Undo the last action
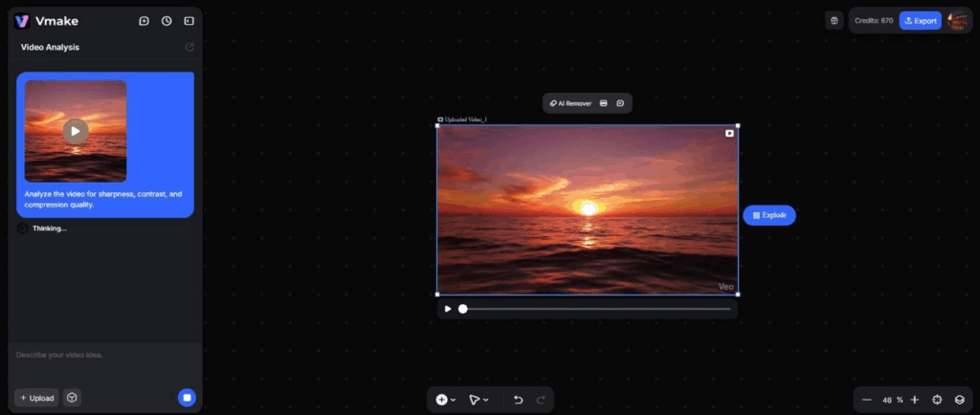This screenshot has height=415, width=980. point(518,400)
